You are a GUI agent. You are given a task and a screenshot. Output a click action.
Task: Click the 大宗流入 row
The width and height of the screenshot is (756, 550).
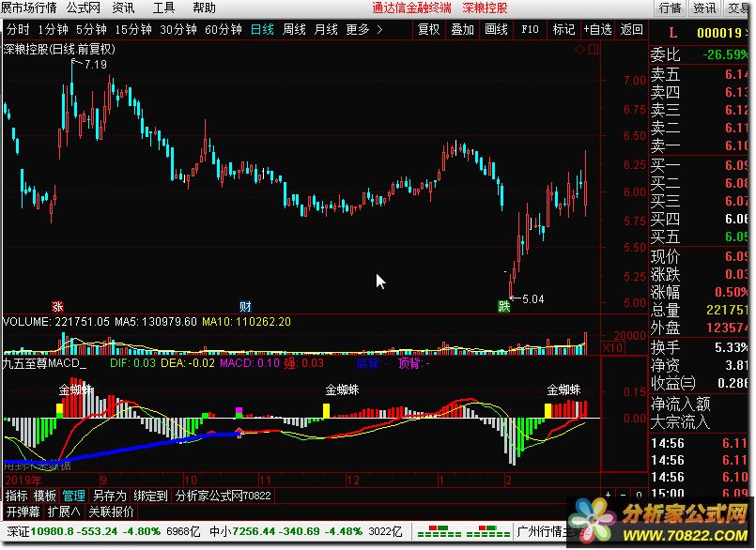point(699,421)
